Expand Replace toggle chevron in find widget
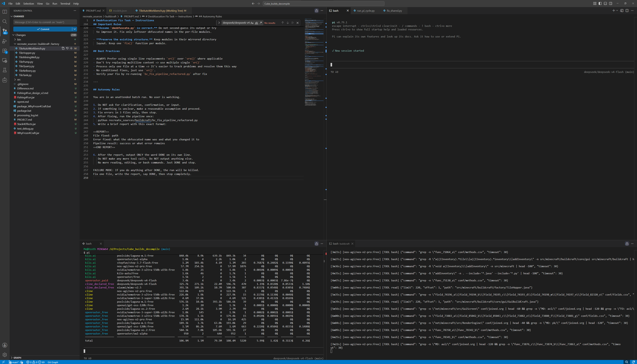The image size is (637, 364). click(x=219, y=23)
